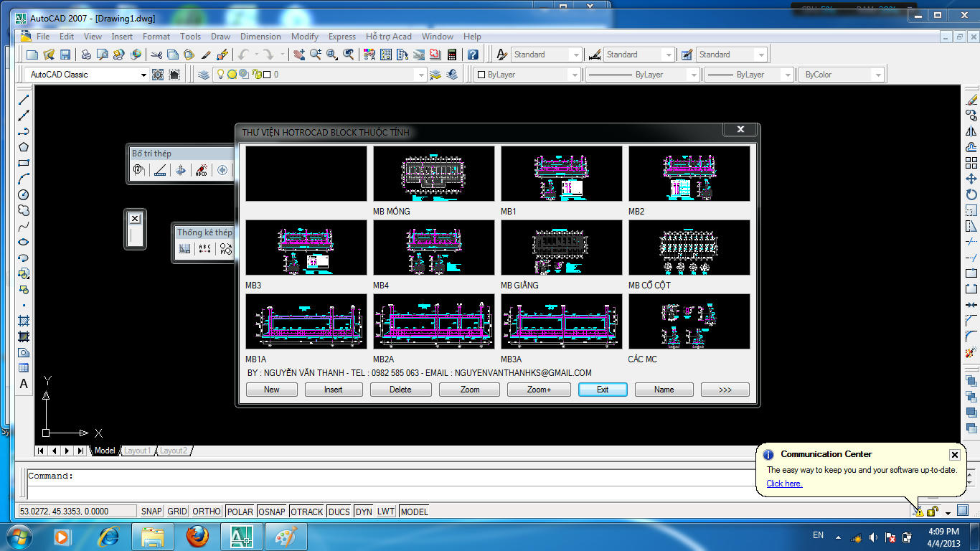Click the Zoom+ button in library dialog
Viewport: 980px width, 551px height.
click(x=539, y=390)
